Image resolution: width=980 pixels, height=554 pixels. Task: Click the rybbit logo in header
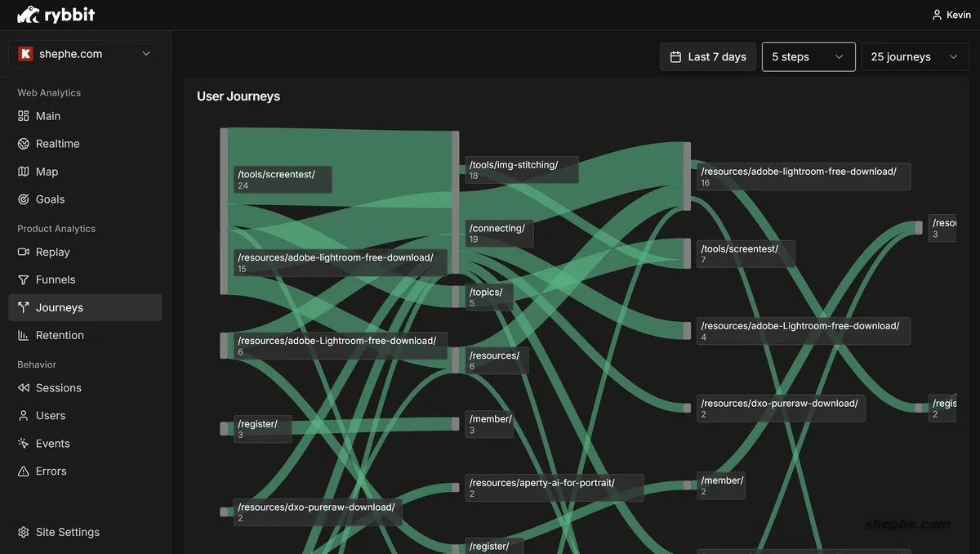click(55, 15)
